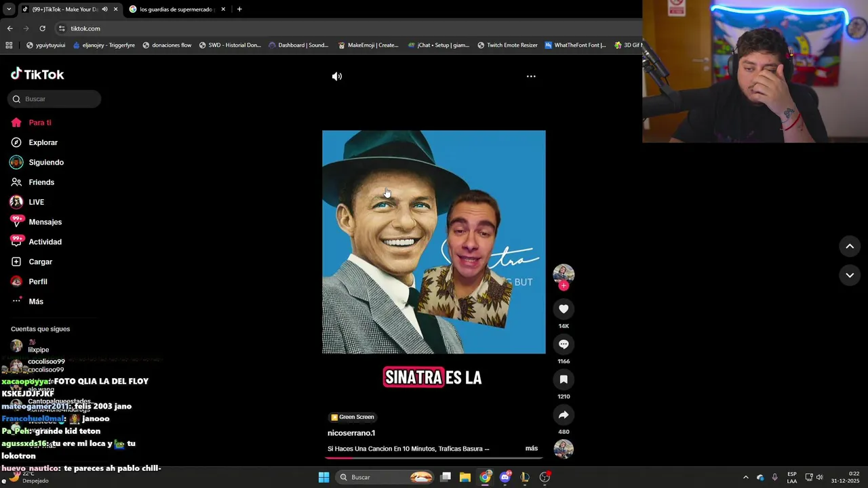The width and height of the screenshot is (868, 488).
Task: Click the TikTok logo
Action: coord(37,75)
